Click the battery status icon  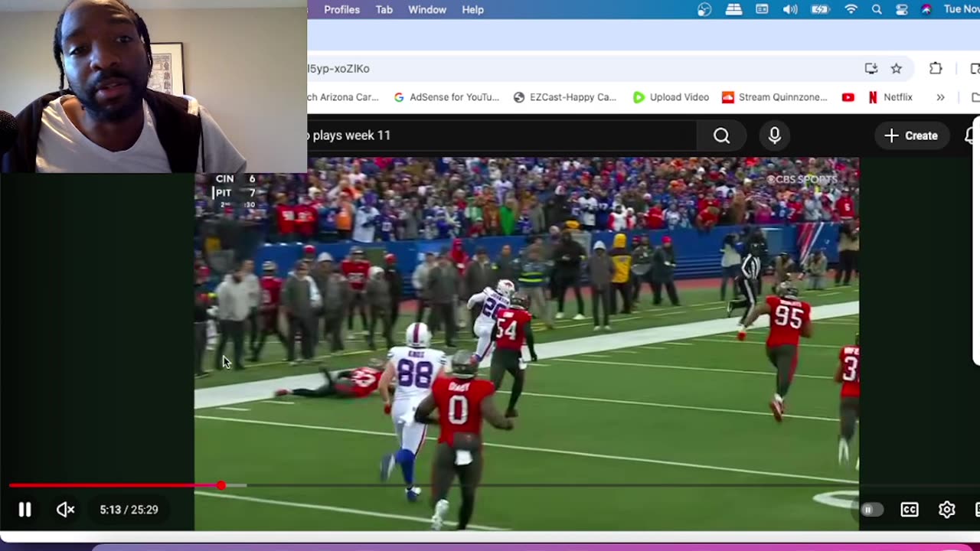tap(820, 10)
